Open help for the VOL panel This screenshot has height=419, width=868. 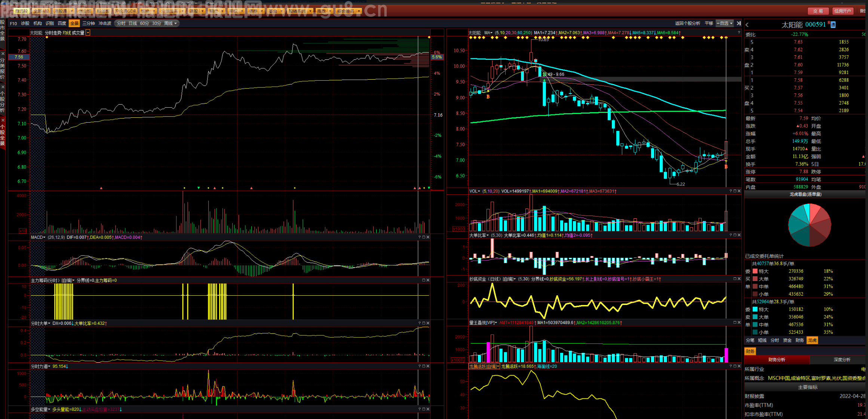[x=731, y=191]
